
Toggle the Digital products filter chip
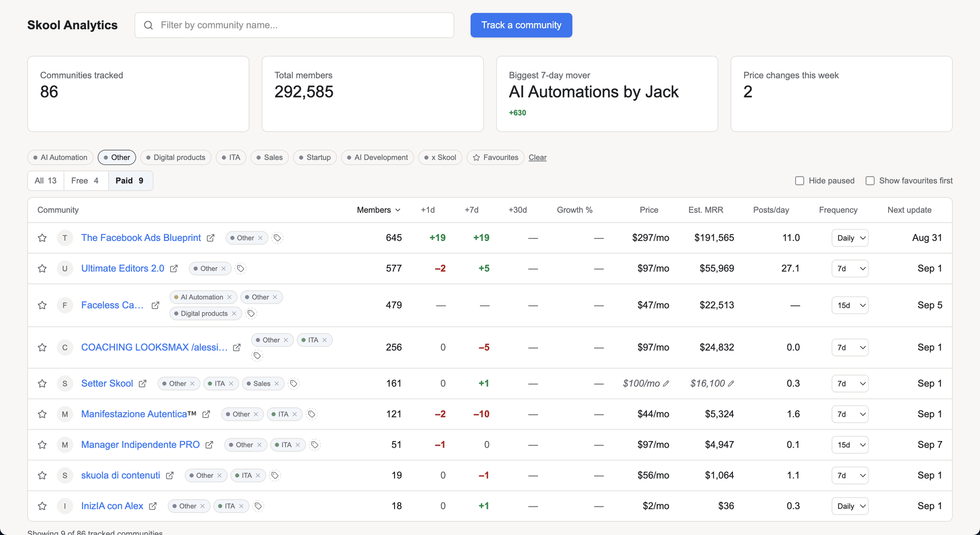click(176, 157)
